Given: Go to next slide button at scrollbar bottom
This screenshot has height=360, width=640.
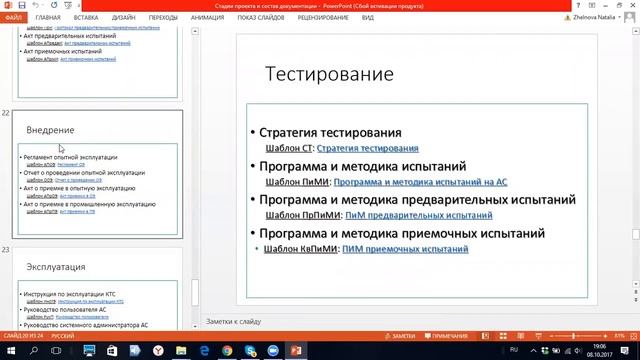Looking at the screenshot, I should (636, 300).
